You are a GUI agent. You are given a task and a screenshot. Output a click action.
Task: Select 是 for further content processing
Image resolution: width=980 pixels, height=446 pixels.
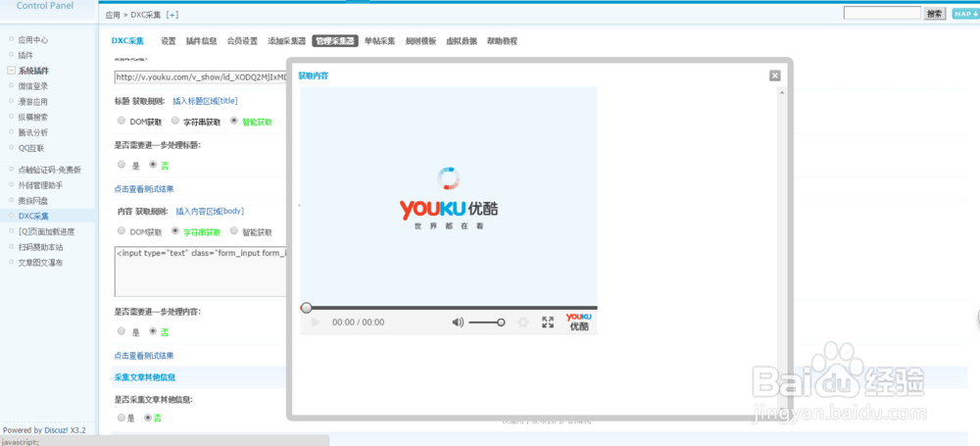pyautogui.click(x=122, y=331)
